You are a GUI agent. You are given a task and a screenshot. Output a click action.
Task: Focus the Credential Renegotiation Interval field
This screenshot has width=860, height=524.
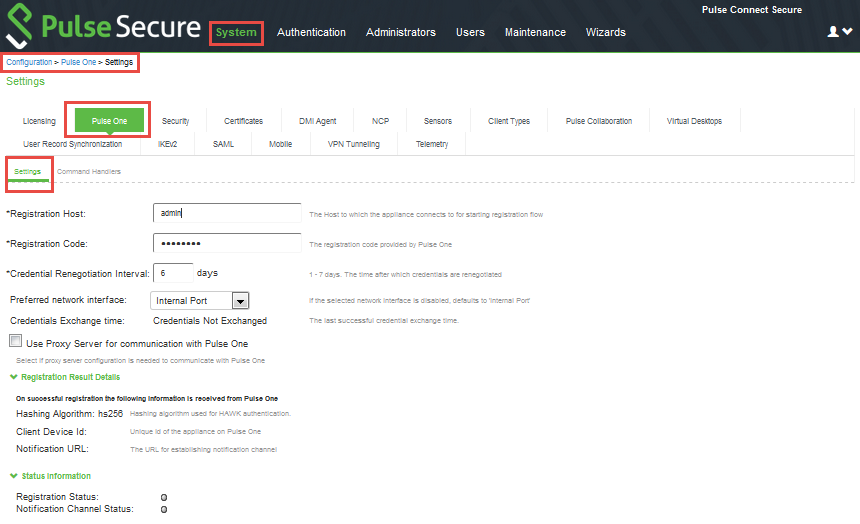[x=173, y=273]
